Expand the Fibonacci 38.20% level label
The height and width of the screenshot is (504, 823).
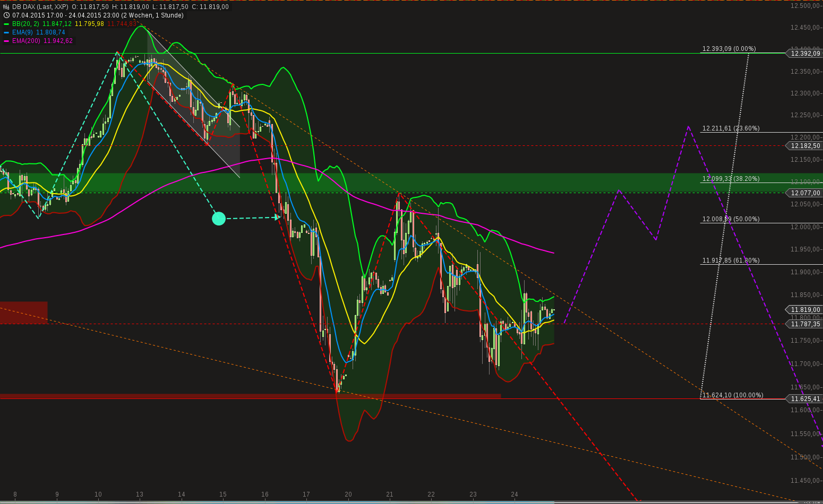(x=731, y=179)
